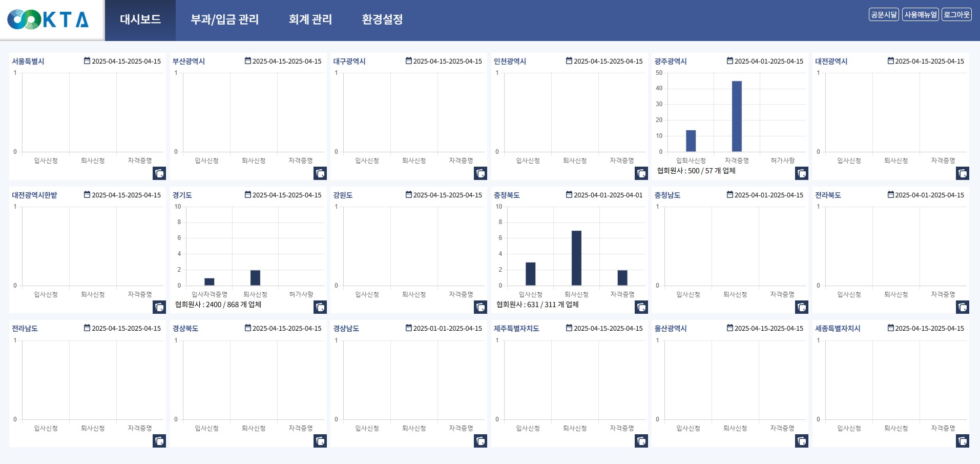Click the 자격증명 bar in 광주광역시 chart
The height and width of the screenshot is (464, 980).
(x=737, y=116)
